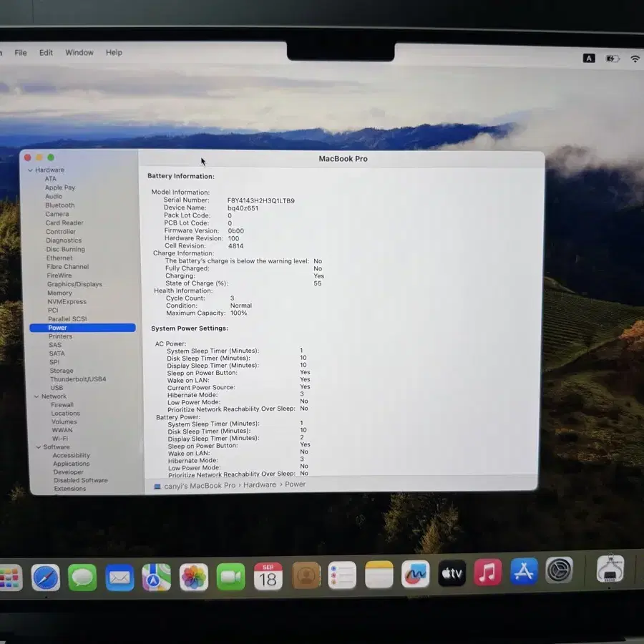
Task: Click the Maximum Capacity 100% value
Action: click(238, 313)
